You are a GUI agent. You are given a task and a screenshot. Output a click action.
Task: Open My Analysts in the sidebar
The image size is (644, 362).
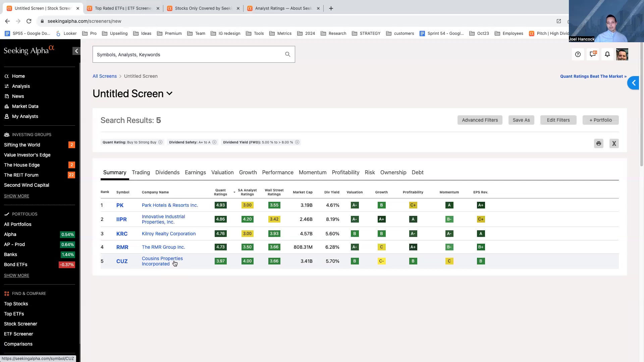click(25, 116)
